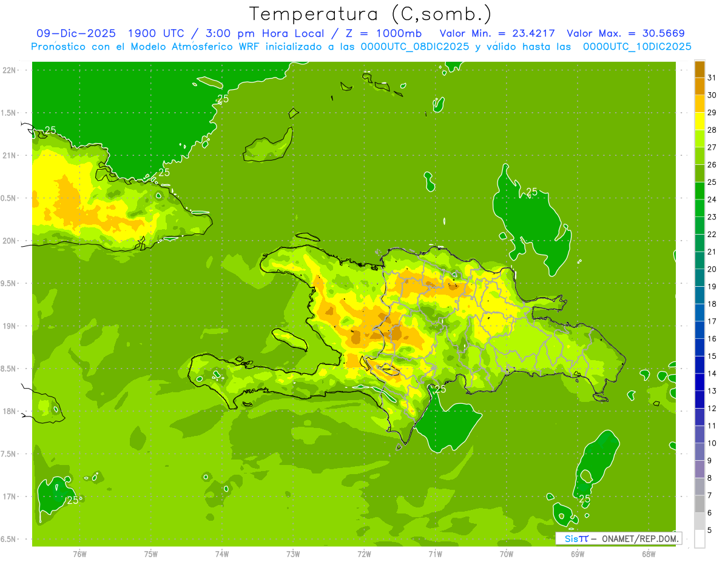Click the 18N latitude axis label
This screenshot has width=728, height=562.
(x=10, y=411)
